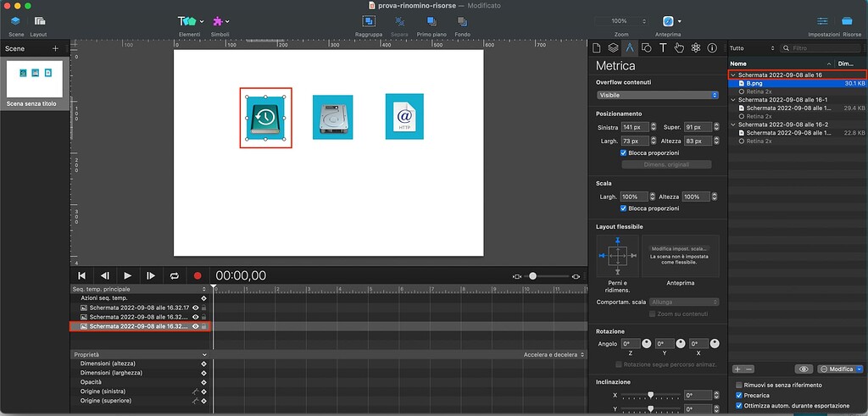
Task: Open the Typography inspector tab
Action: point(663,47)
